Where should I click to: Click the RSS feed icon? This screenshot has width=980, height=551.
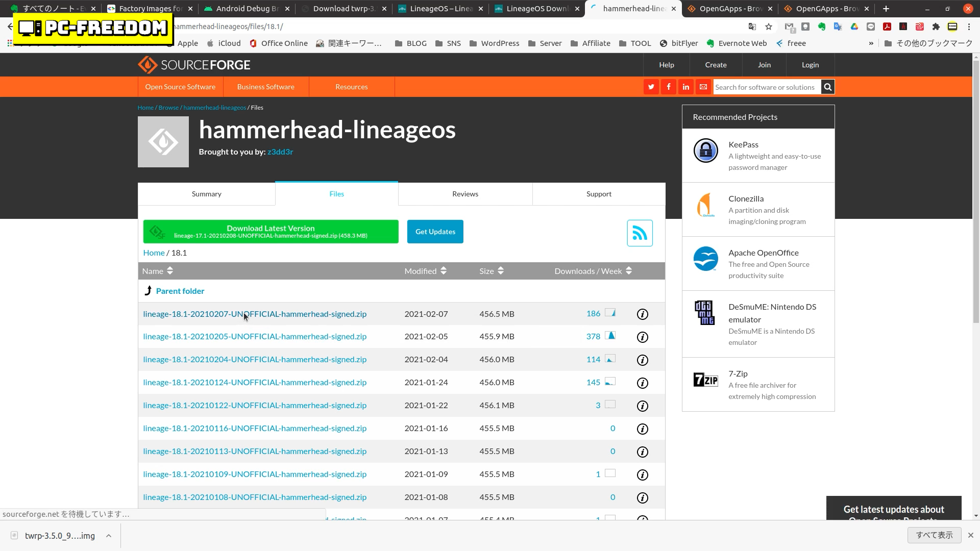(640, 233)
